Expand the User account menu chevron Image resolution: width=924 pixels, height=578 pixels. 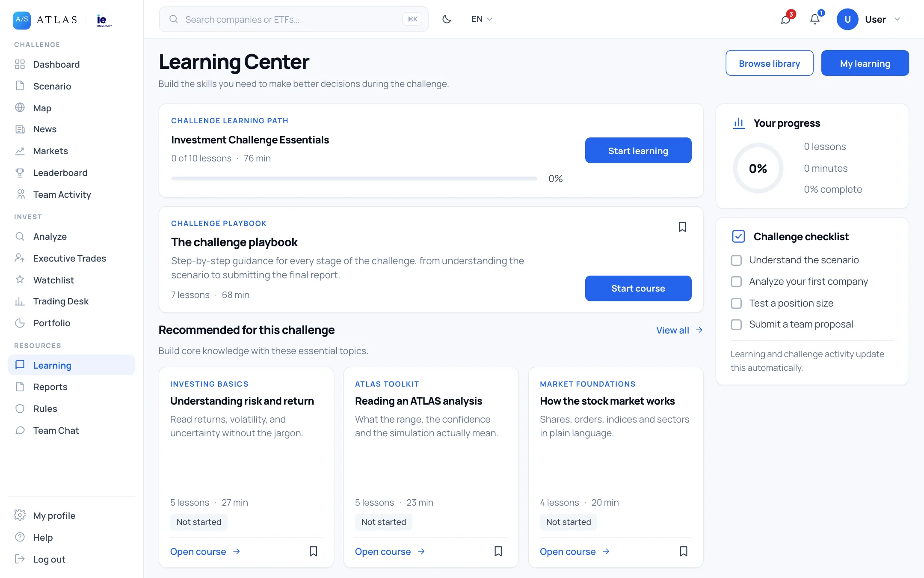coord(897,19)
